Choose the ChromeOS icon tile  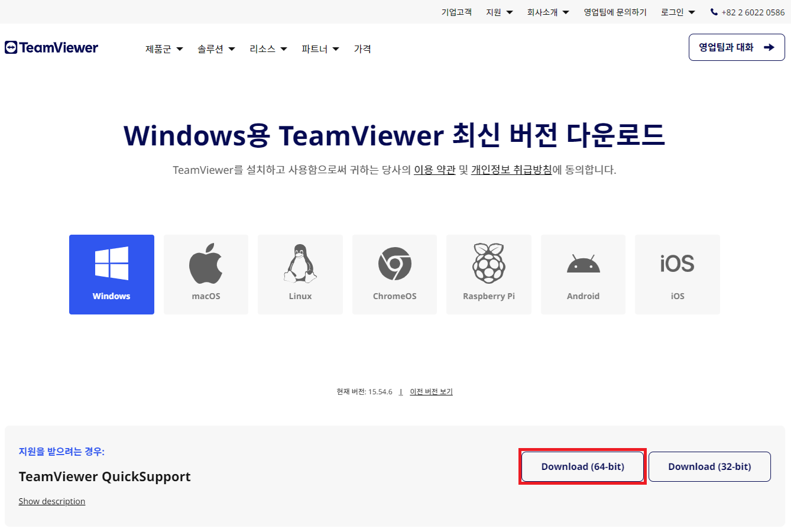click(394, 274)
